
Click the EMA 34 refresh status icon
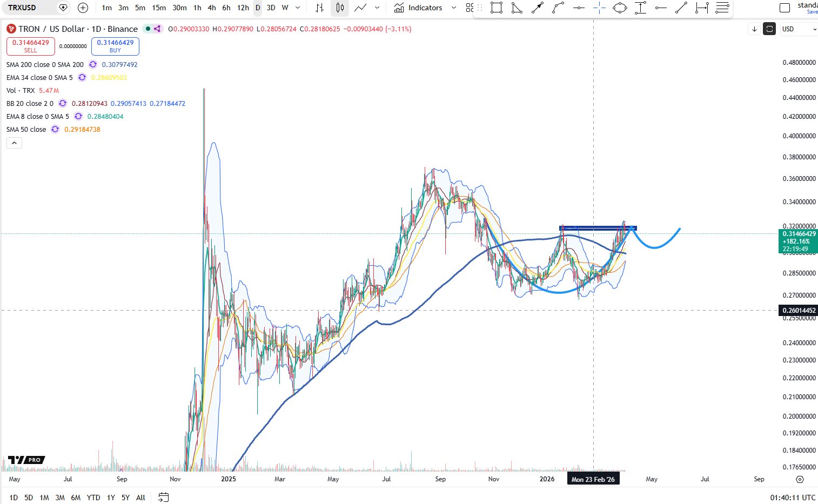(x=82, y=77)
